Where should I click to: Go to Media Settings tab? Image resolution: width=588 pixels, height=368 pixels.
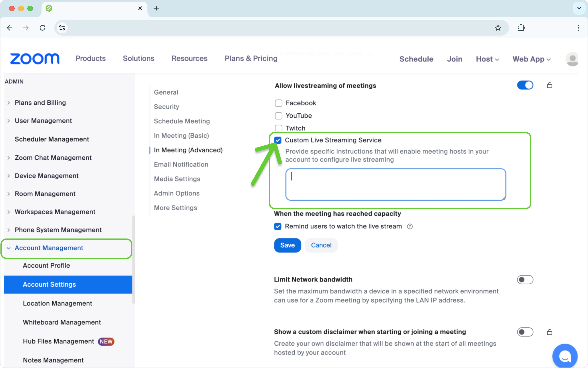(177, 179)
